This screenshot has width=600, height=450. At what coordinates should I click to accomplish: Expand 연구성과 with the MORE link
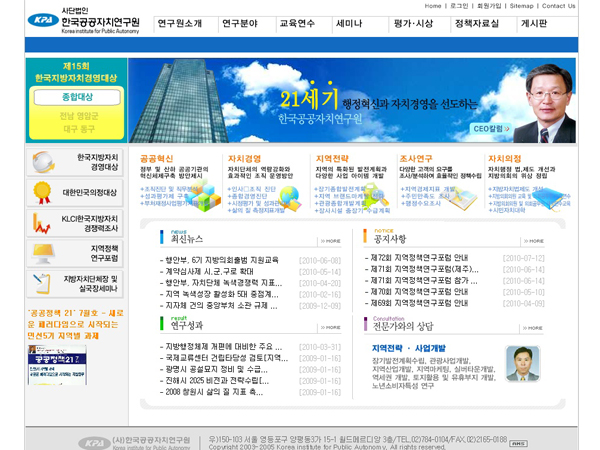[x=331, y=326]
